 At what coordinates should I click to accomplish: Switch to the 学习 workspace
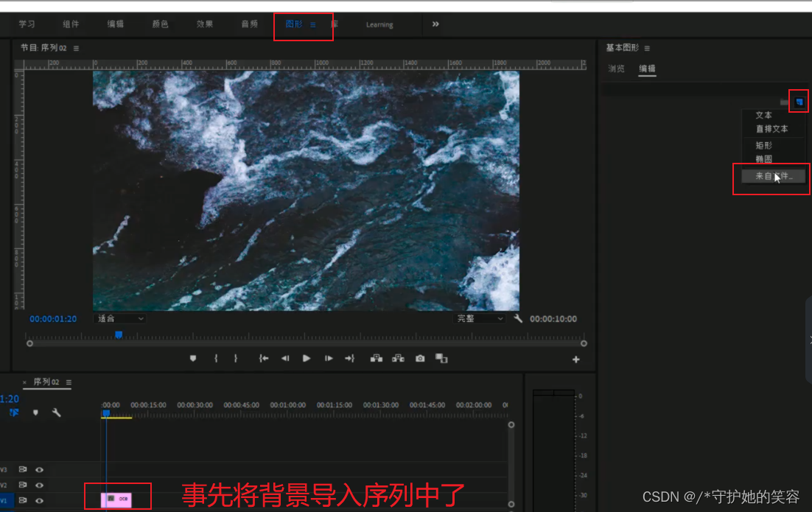pos(27,24)
